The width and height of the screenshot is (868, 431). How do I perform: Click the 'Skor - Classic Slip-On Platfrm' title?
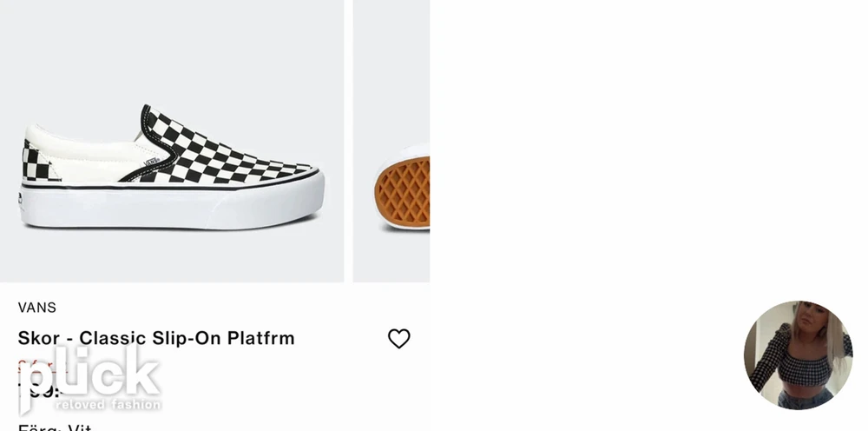156,338
